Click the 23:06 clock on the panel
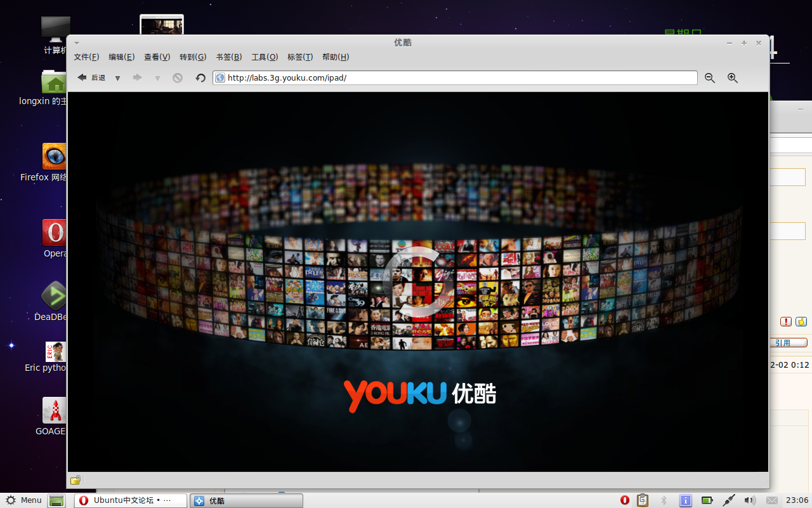Viewport: 812px width, 508px height. coord(797,500)
